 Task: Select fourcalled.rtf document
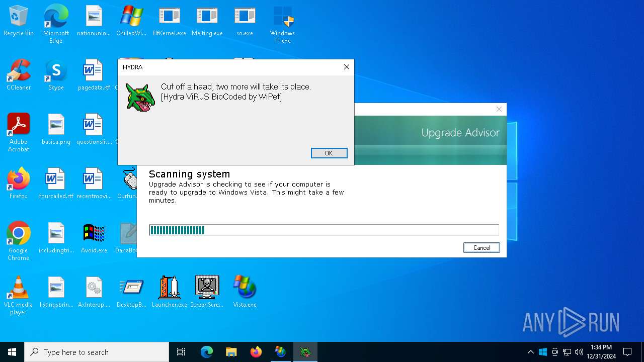pyautogui.click(x=56, y=184)
